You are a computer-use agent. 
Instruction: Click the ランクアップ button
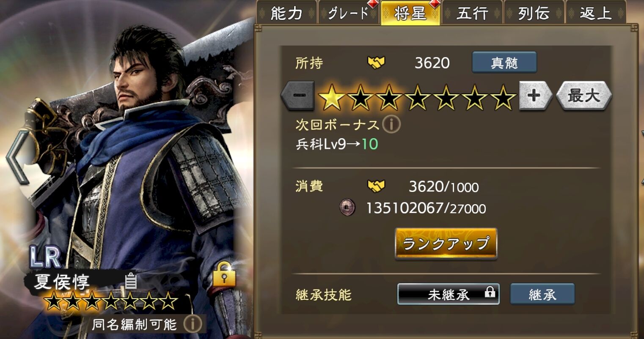(446, 243)
